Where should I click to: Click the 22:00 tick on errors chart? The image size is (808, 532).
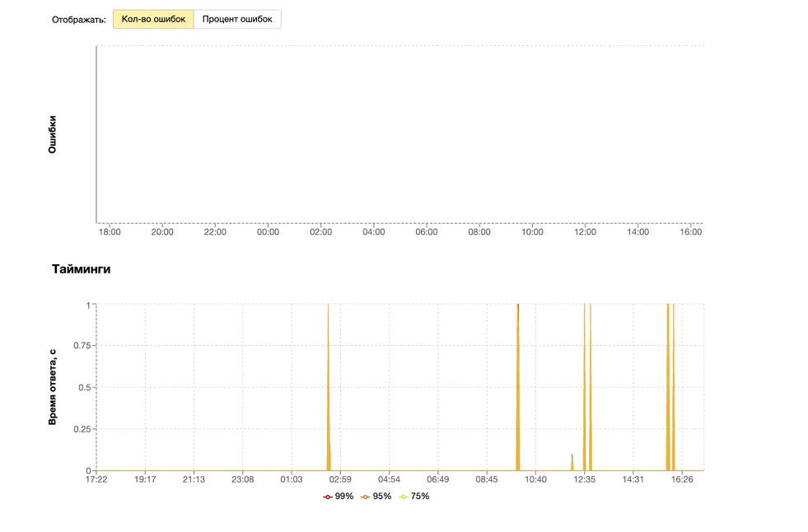[x=215, y=231]
